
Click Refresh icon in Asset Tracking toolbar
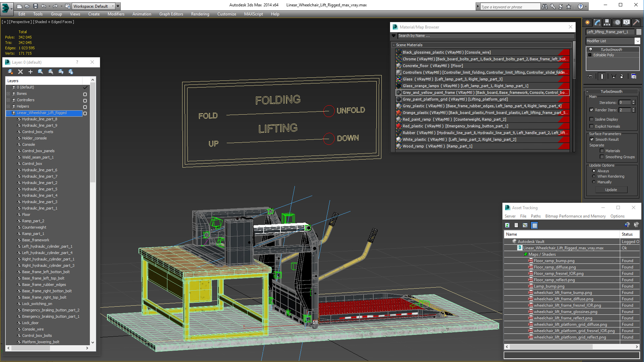(x=507, y=225)
